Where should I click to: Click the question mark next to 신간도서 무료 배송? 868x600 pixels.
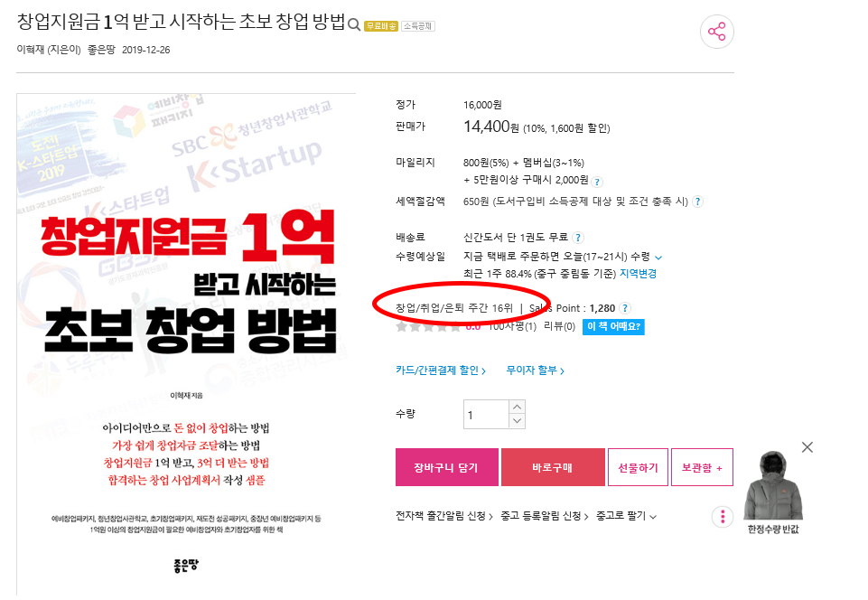(x=578, y=238)
